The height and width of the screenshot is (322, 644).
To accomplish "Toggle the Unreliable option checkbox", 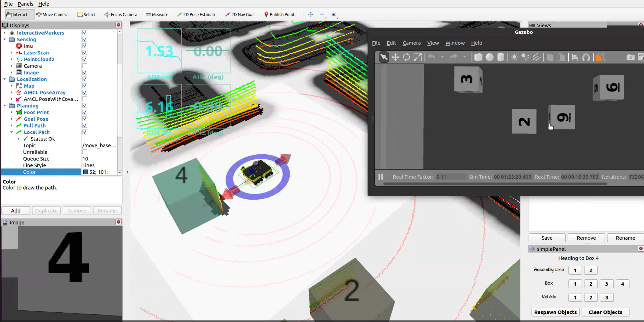I will pos(85,152).
